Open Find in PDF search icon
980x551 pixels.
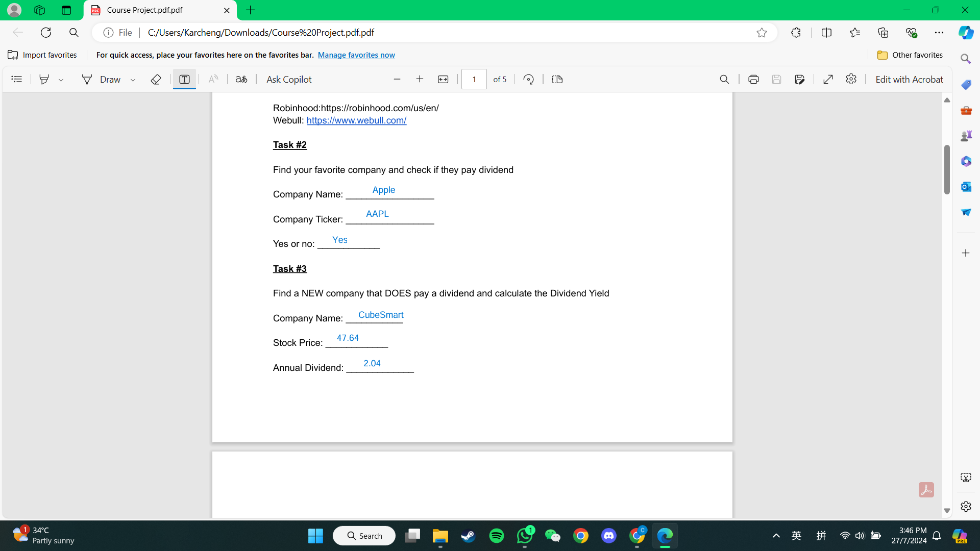tap(724, 79)
